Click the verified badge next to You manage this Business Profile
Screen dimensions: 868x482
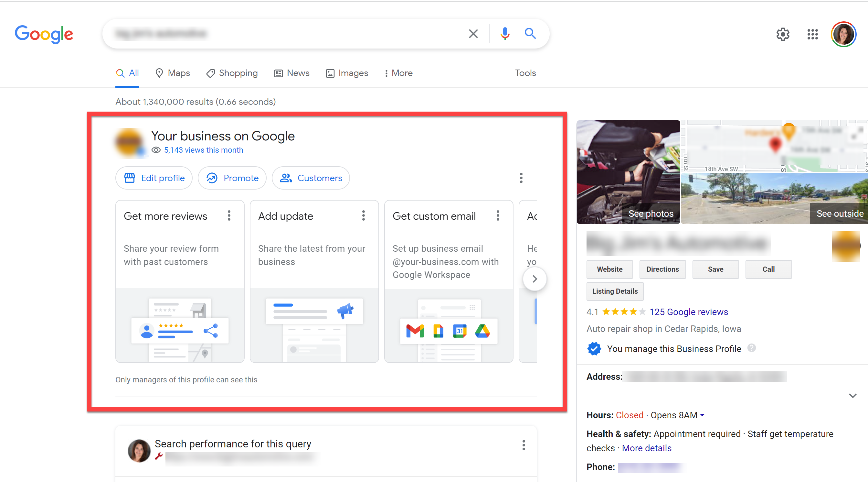594,349
